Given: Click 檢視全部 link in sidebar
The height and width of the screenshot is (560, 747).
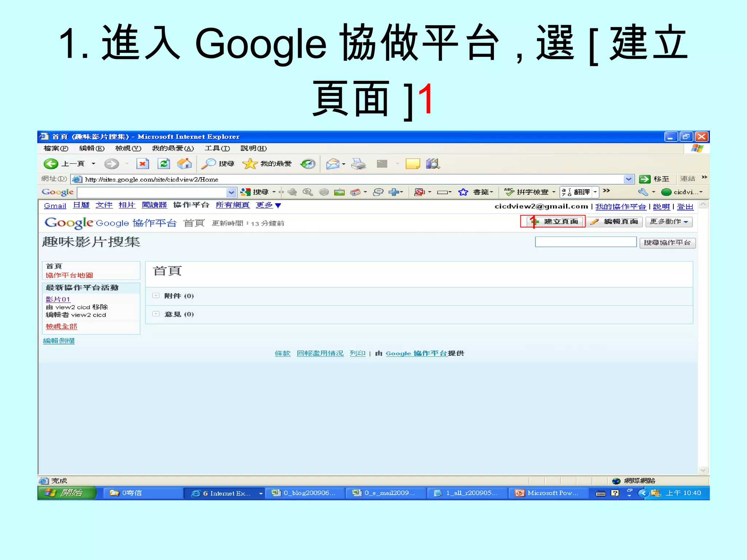Looking at the screenshot, I should (x=61, y=326).
